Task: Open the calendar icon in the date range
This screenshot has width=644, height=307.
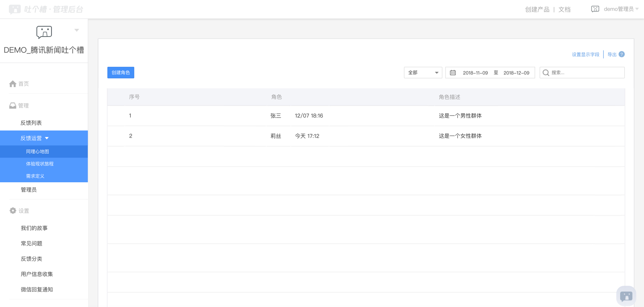Action: coord(453,73)
